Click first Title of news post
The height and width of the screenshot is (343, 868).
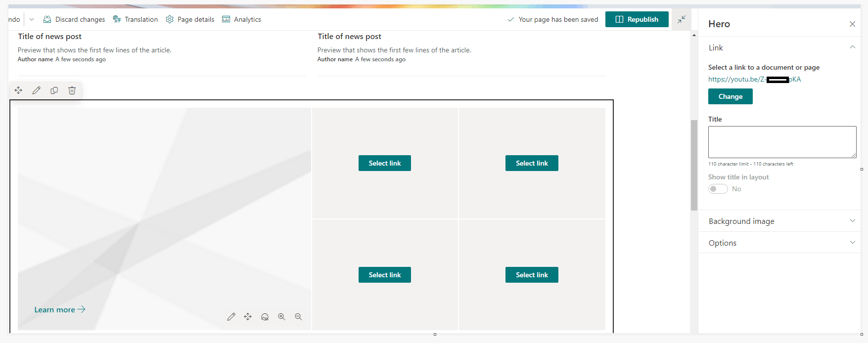tap(50, 36)
